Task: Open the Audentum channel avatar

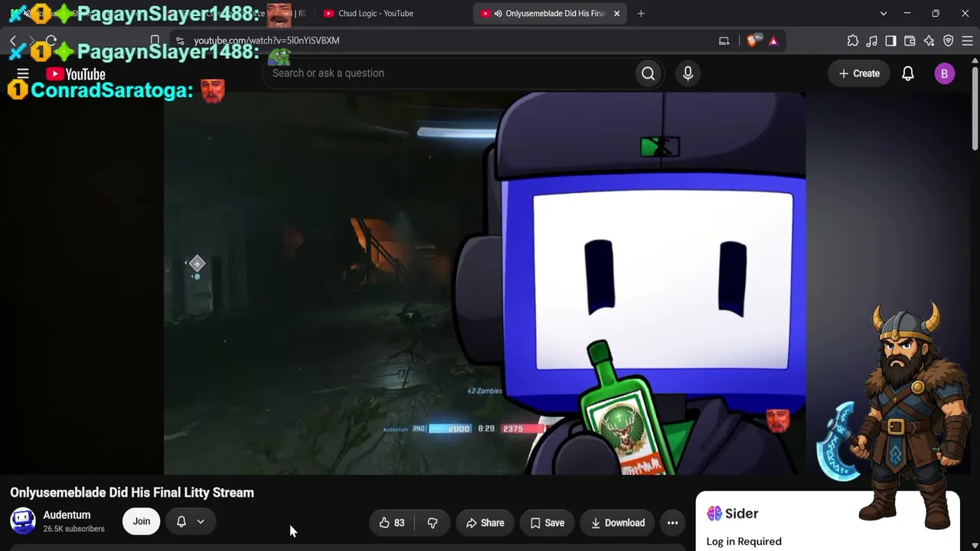Action: click(x=23, y=521)
